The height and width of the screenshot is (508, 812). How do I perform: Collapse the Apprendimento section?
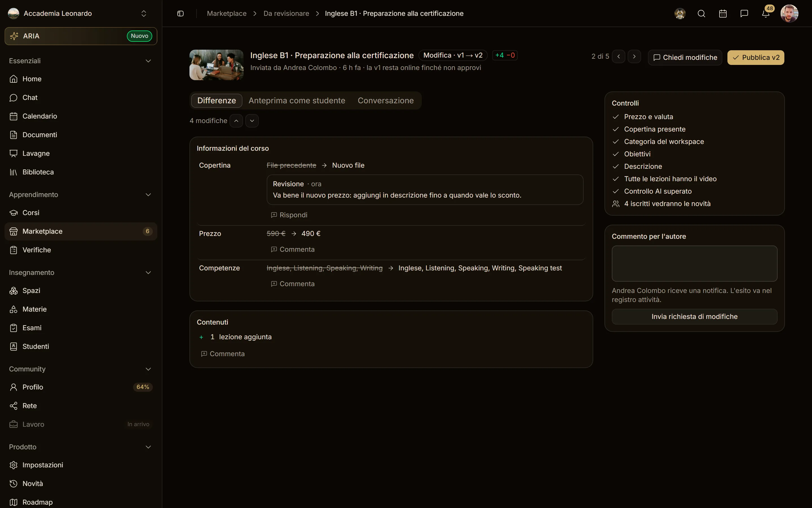(148, 194)
